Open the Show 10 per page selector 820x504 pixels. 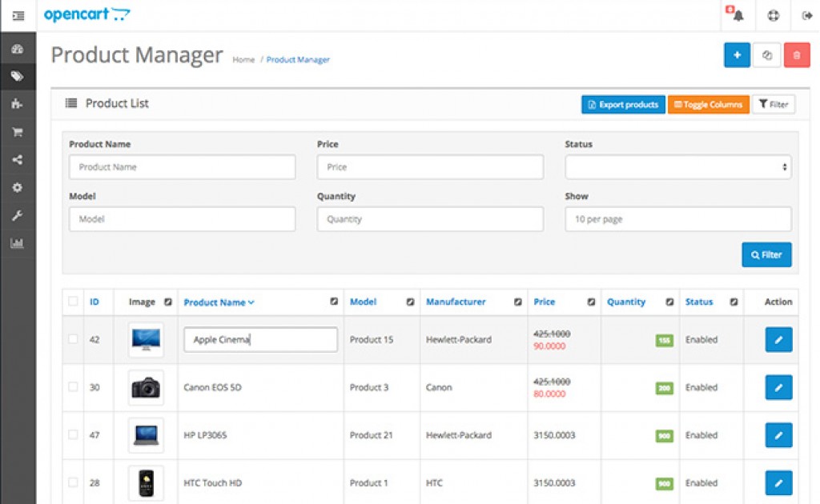[677, 219]
